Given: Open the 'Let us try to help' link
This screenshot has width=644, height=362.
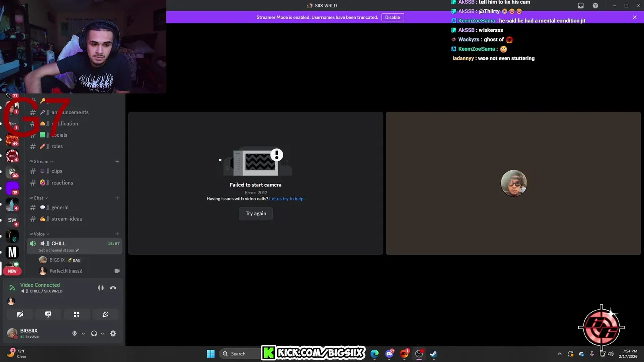Looking at the screenshot, I should (x=287, y=199).
